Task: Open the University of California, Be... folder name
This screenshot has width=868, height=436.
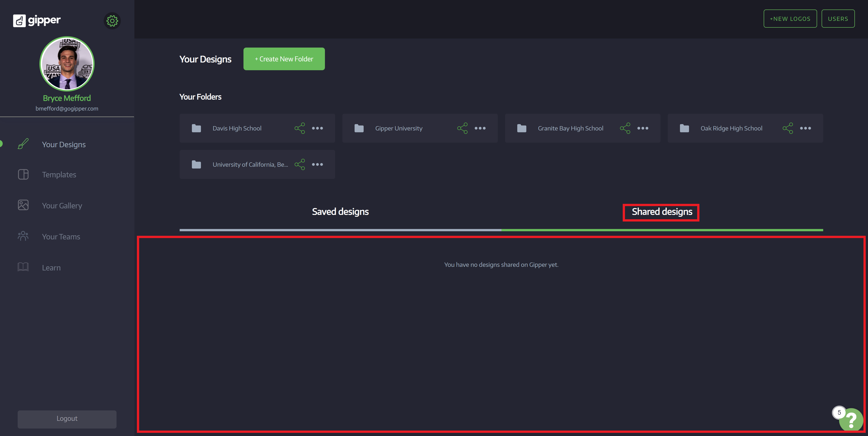Action: 250,165
